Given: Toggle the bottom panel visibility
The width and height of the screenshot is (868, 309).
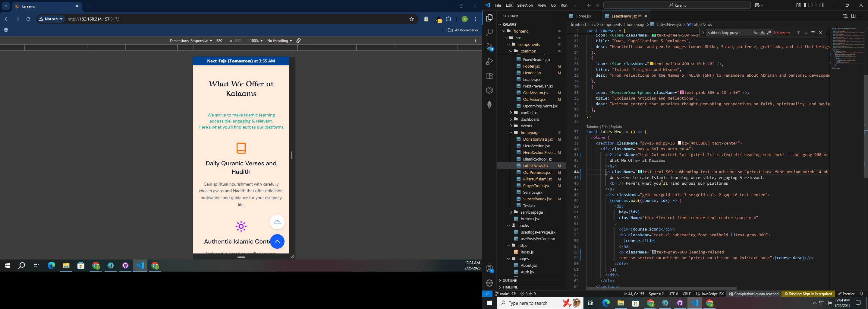Looking at the screenshot, I should pyautogui.click(x=814, y=5).
